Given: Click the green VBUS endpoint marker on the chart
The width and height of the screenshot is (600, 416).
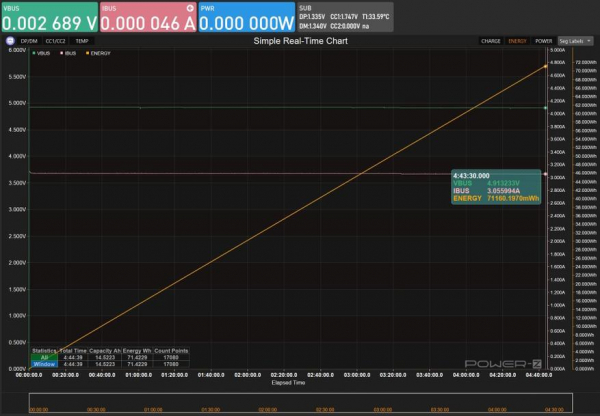Looking at the screenshot, I should 546,108.
